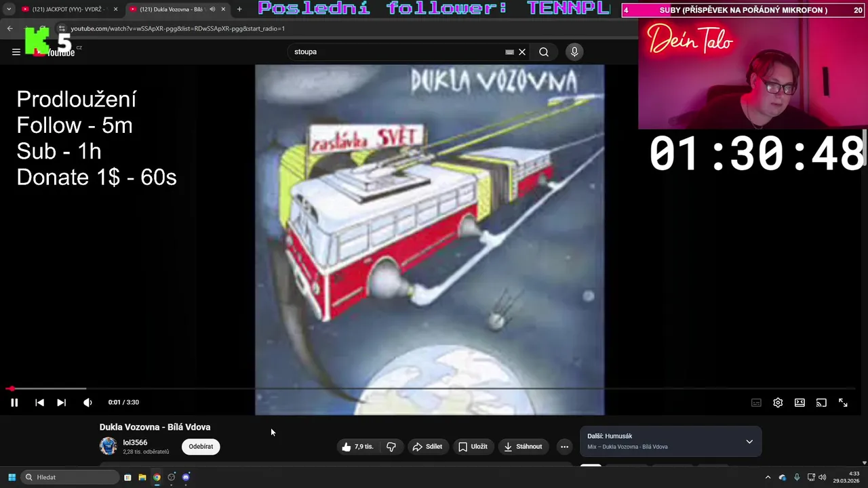The image size is (868, 488).
Task: Open network status tray icon
Action: [811, 477]
